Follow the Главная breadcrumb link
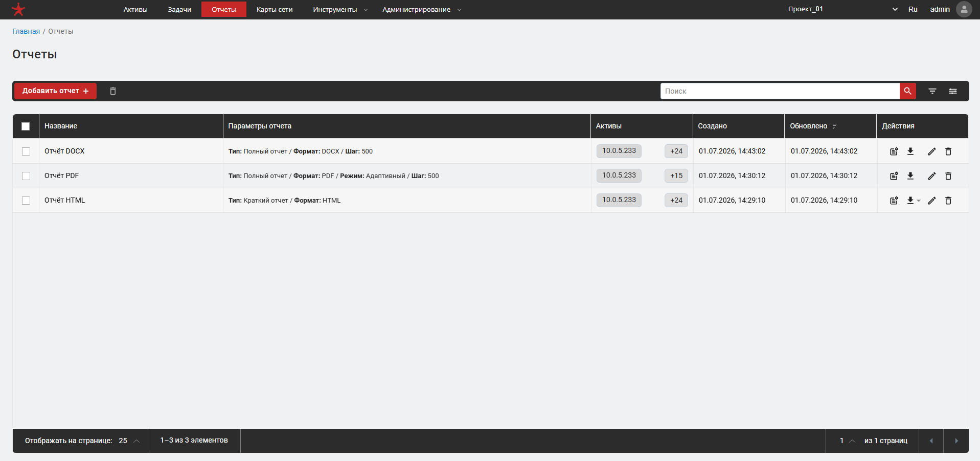The width and height of the screenshot is (980, 461). pos(26,31)
